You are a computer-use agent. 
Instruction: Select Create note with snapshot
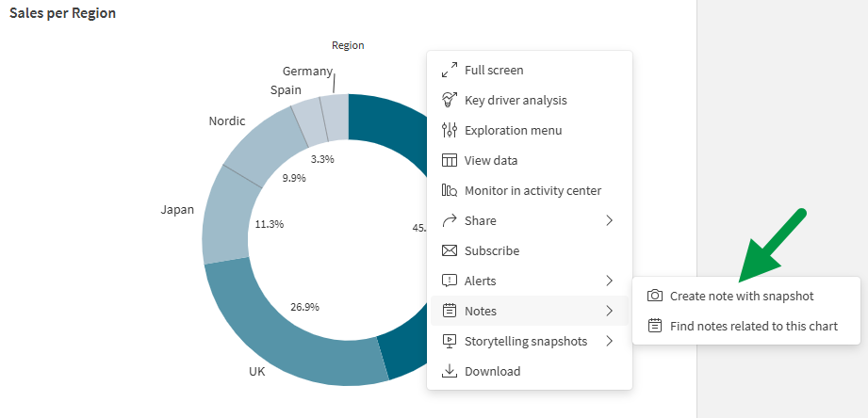742,296
